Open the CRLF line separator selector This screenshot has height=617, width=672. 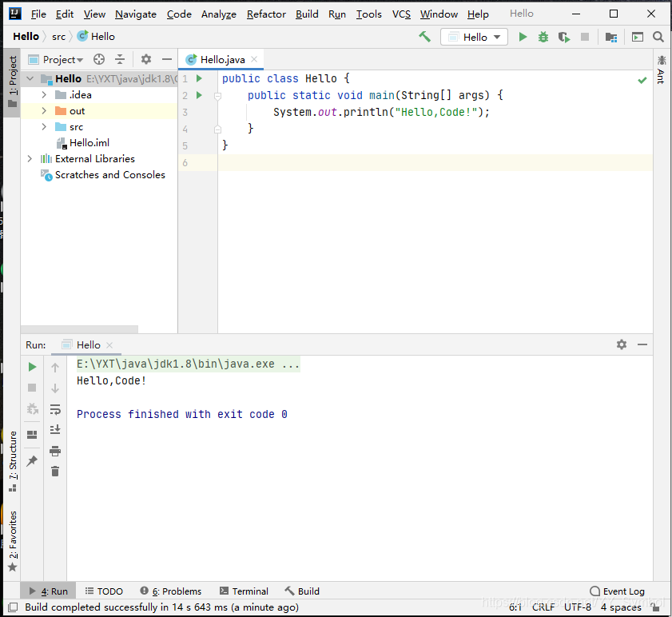[x=543, y=607]
